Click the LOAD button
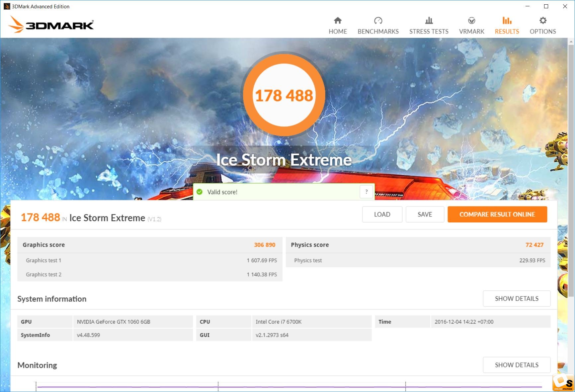Screen dimensions: 575x392 tap(382, 214)
